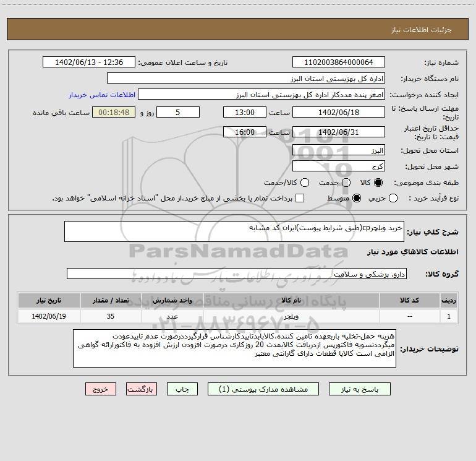
Task: Click the request creator field اصغر پنده
Action: [261, 94]
